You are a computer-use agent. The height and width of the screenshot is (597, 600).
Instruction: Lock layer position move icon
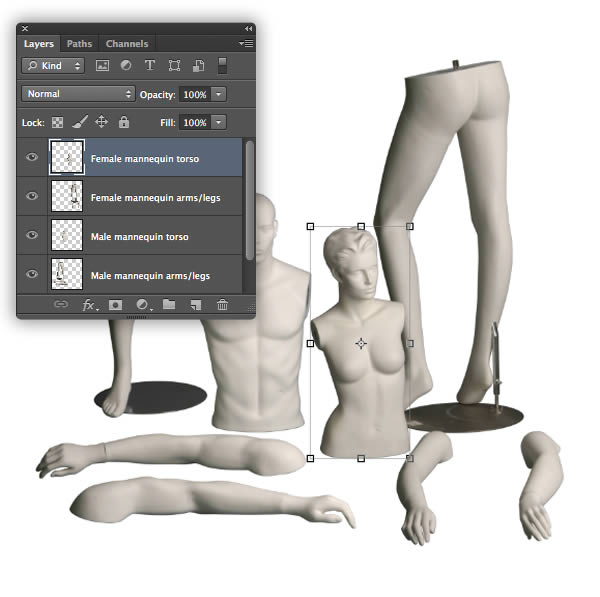coord(101,122)
